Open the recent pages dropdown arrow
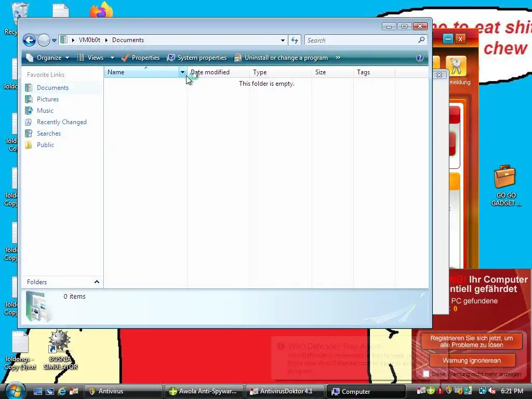532x399 pixels. click(54, 41)
